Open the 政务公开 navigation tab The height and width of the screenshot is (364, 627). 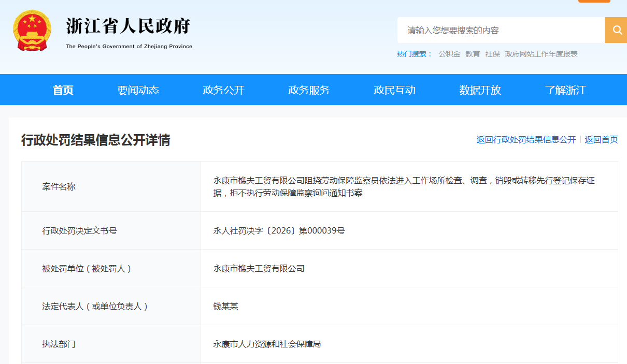[223, 90]
